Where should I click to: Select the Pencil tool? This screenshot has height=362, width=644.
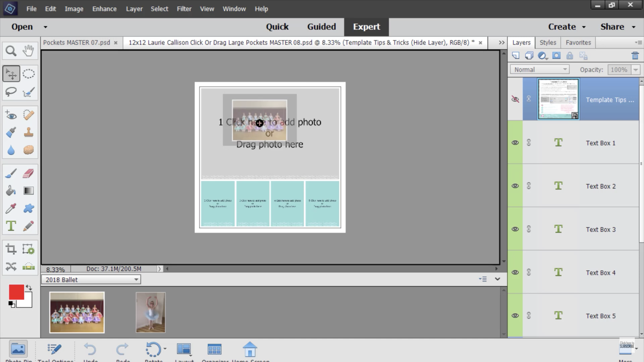coord(29,226)
